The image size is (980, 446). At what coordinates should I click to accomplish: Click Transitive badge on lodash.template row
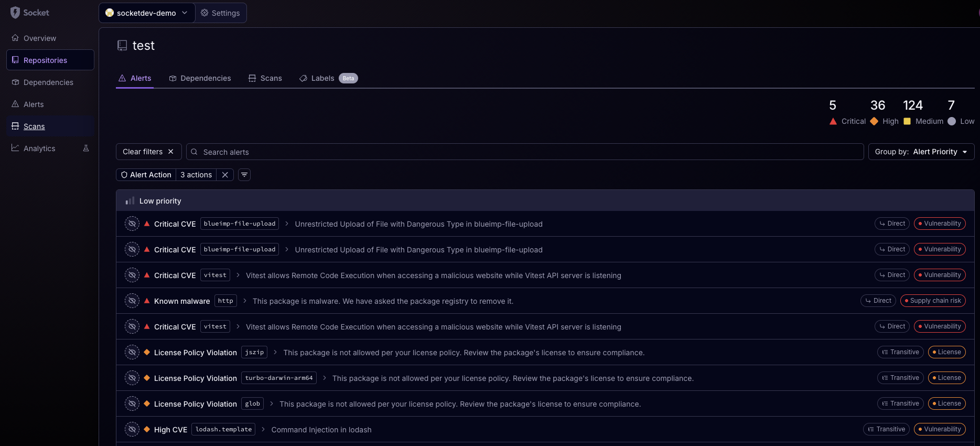coord(887,429)
